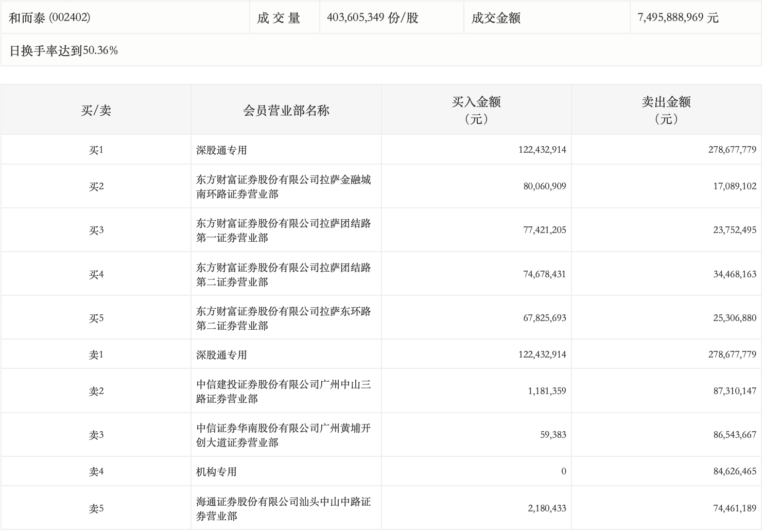Click 深股通专用 in the 卖1 row
This screenshot has width=763, height=532.
[x=221, y=355]
